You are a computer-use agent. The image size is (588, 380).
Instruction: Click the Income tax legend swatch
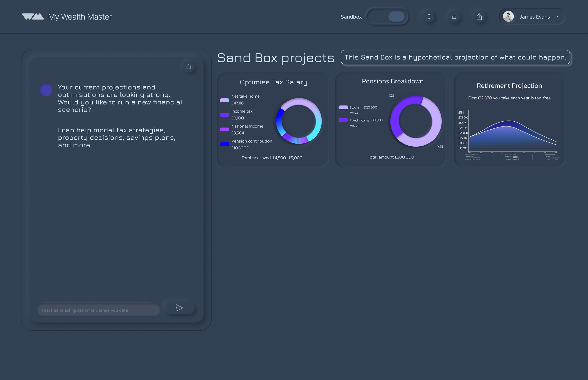pyautogui.click(x=224, y=115)
